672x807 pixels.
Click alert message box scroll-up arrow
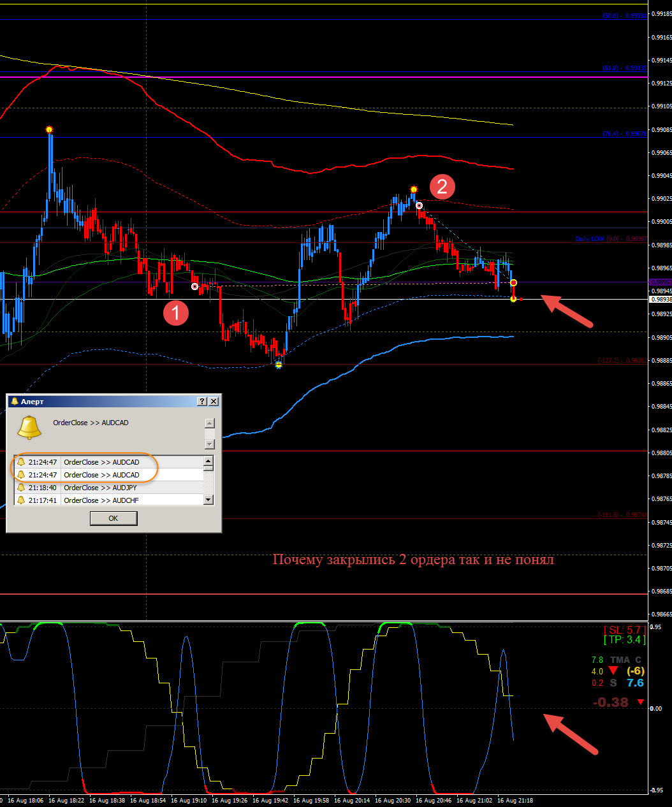210,423
